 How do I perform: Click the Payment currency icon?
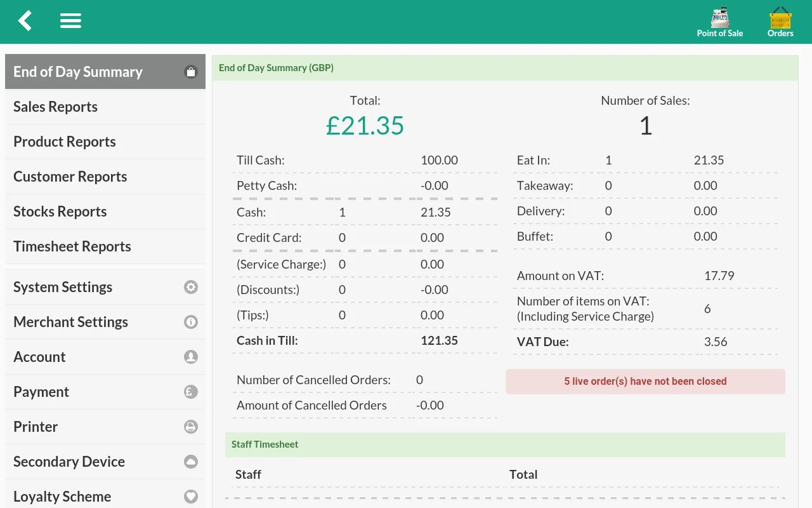(x=191, y=392)
